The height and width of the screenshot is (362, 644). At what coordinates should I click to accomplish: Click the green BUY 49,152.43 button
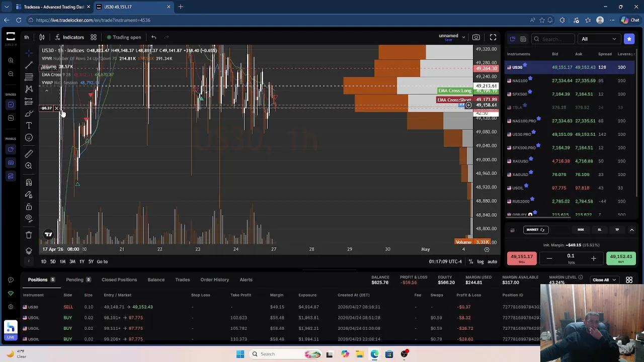(x=621, y=258)
